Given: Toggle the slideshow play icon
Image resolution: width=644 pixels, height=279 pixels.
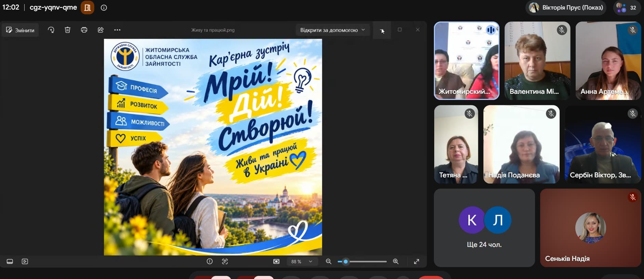Looking at the screenshot, I should tap(25, 261).
